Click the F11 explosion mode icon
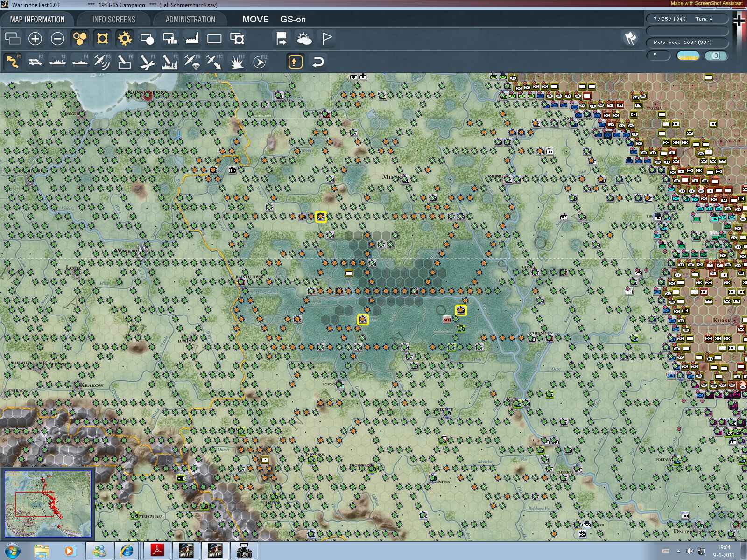This screenshot has height=560, width=747. click(x=237, y=62)
